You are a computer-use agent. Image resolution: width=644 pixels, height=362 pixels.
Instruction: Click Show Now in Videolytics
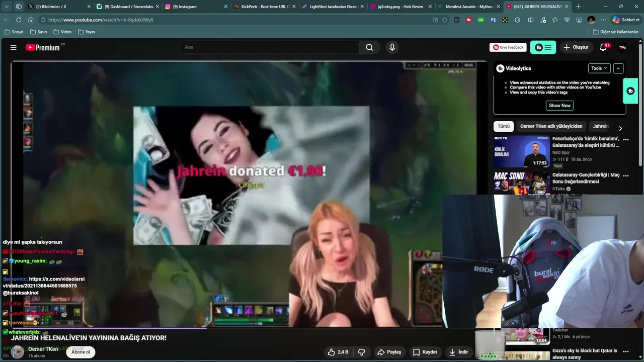559,106
